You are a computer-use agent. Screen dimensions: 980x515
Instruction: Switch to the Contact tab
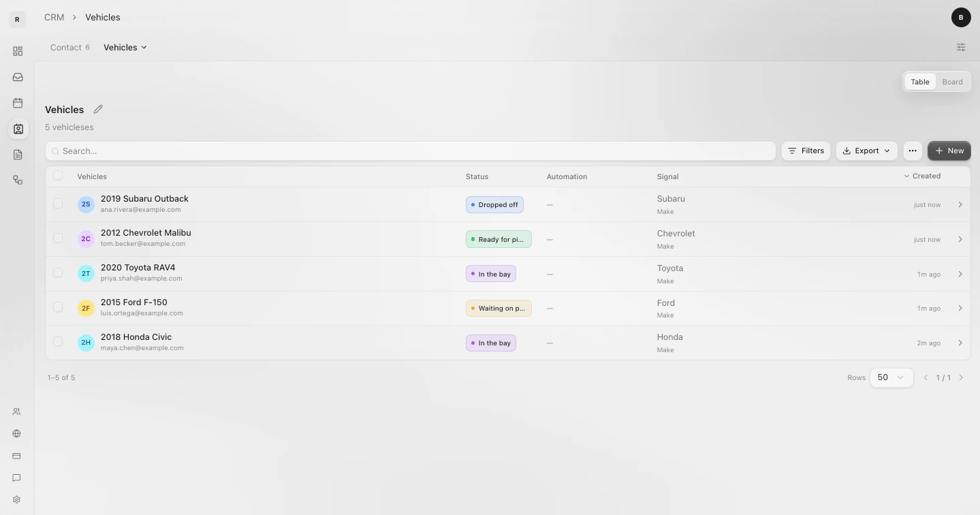[70, 47]
